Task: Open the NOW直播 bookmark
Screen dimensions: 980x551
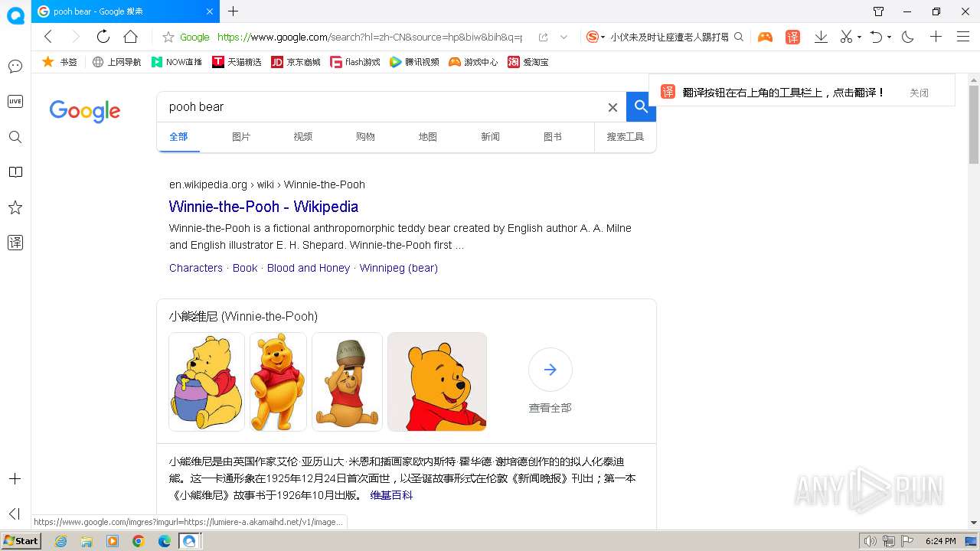Action: [177, 62]
